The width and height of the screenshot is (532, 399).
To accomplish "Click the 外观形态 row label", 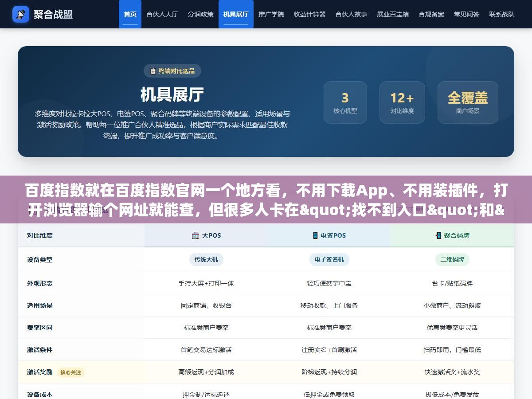I will [x=40, y=283].
